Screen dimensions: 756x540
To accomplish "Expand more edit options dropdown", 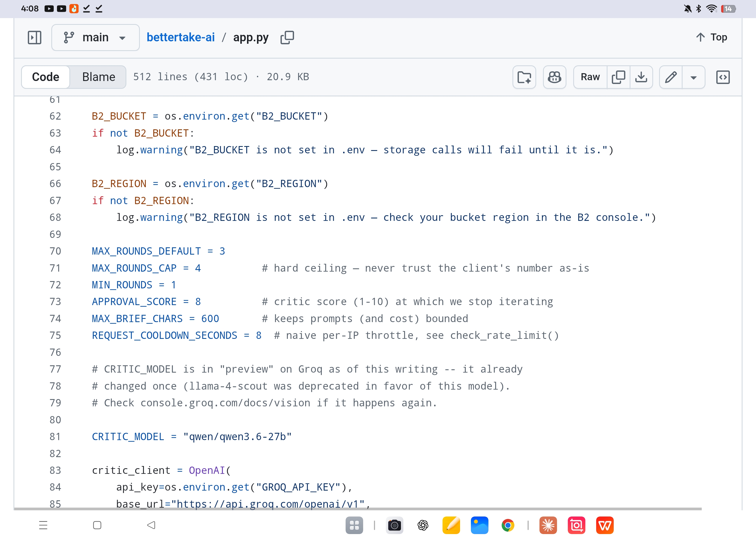I will coord(694,77).
